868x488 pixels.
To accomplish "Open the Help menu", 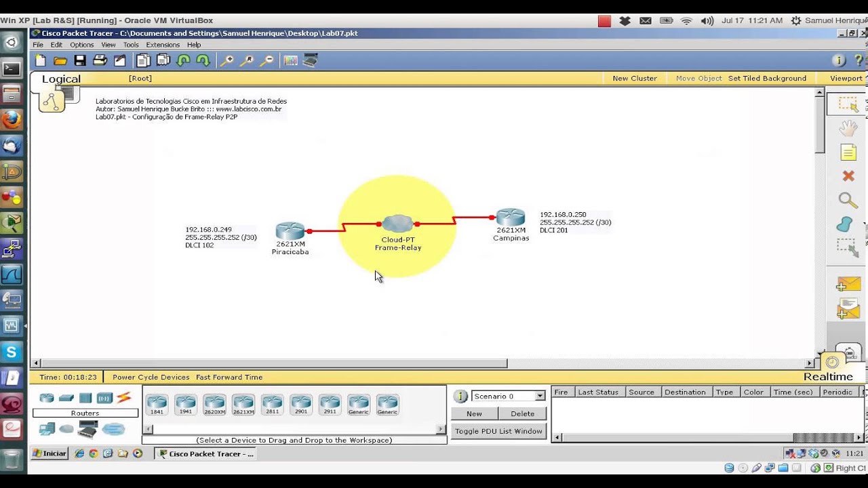I will [x=194, y=45].
